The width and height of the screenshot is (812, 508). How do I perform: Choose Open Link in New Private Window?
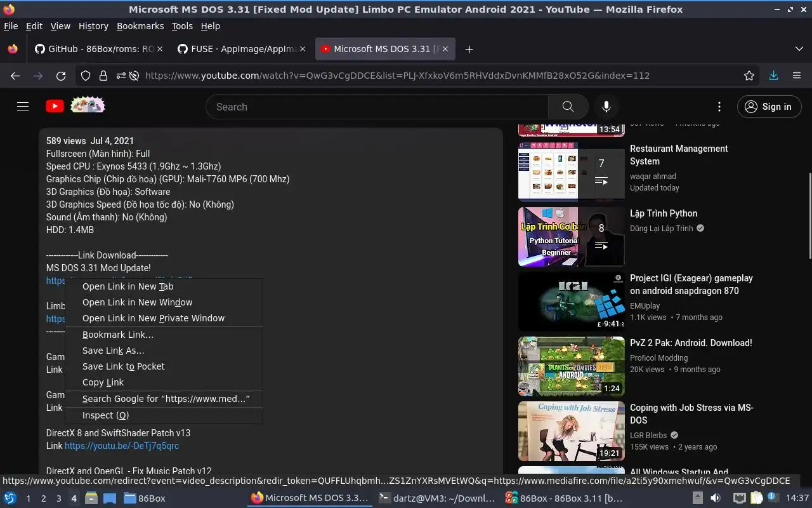pyautogui.click(x=164, y=318)
